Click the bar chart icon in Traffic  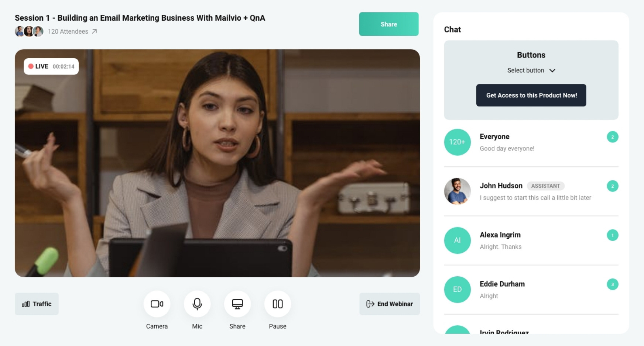coord(26,304)
